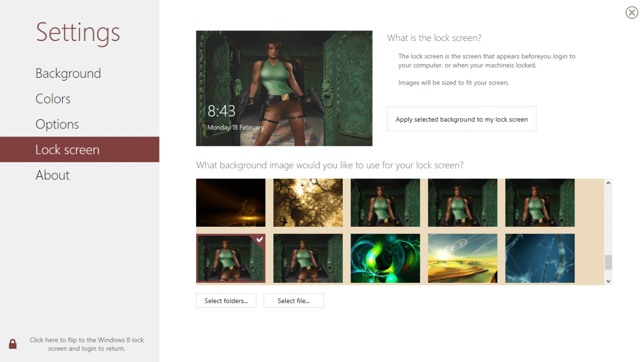Click the Select file... button
This screenshot has width=644, height=362.
click(294, 301)
